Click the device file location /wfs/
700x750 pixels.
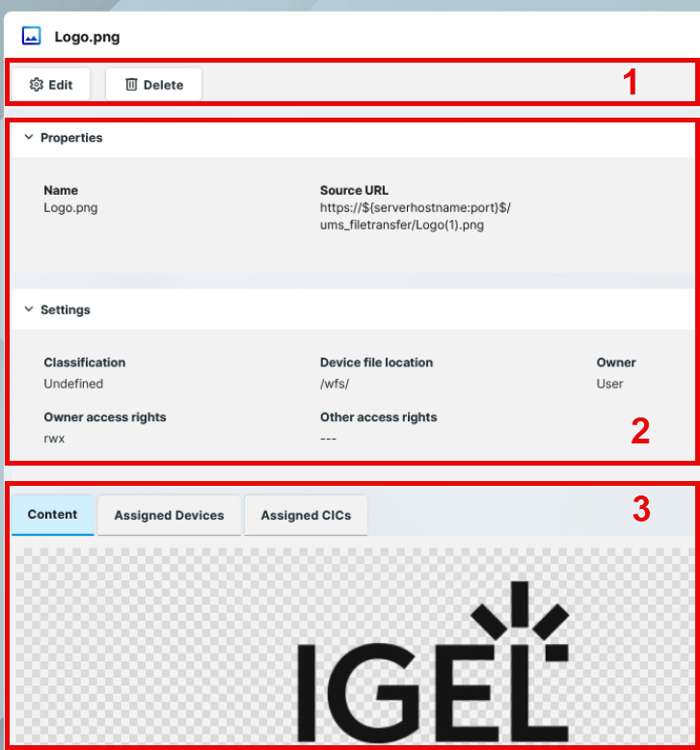pos(335,384)
